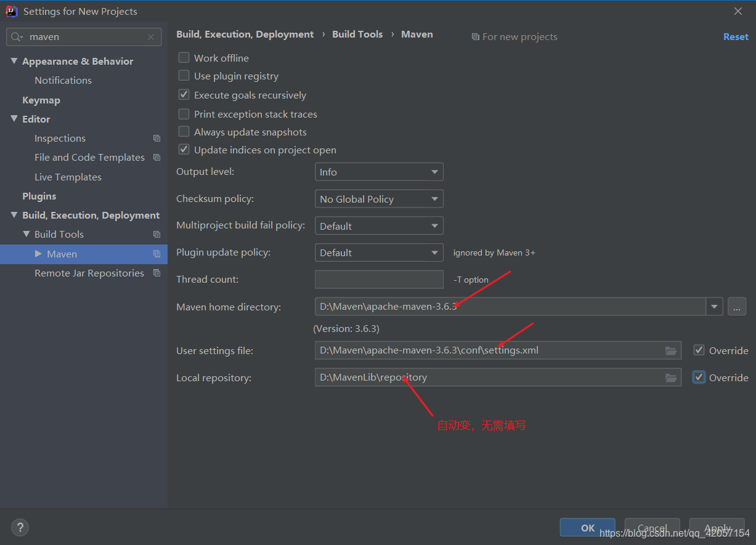Click Build, Execution, Deployment breadcrumb
Image resolution: width=756 pixels, height=545 pixels.
[245, 34]
